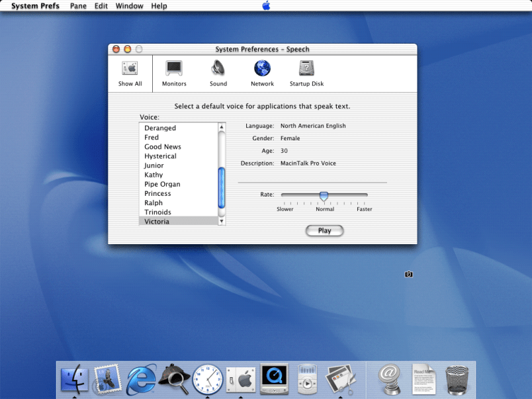The width and height of the screenshot is (532, 399).
Task: Open the Network preference pane
Action: click(x=262, y=73)
